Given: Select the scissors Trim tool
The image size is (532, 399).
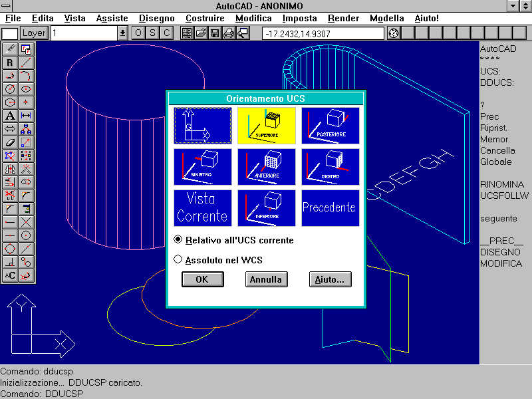Looking at the screenshot, I should point(10,196).
